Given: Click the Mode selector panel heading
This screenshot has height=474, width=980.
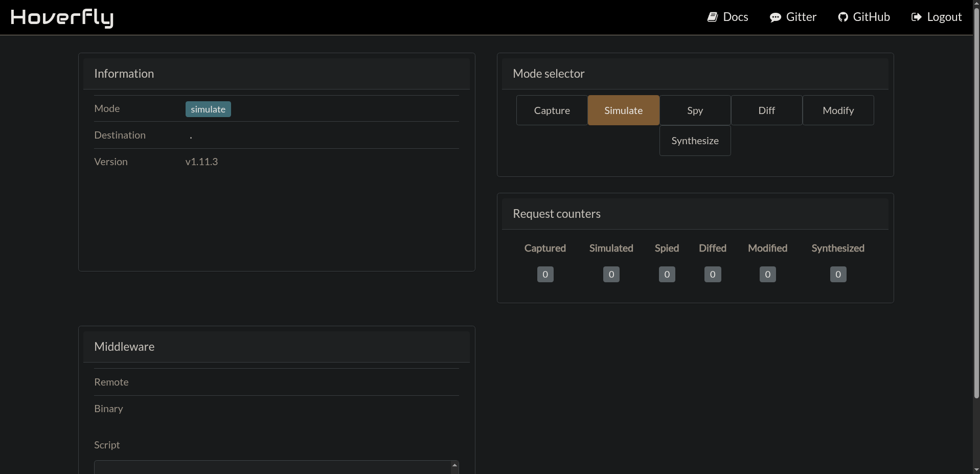Looking at the screenshot, I should pos(549,74).
